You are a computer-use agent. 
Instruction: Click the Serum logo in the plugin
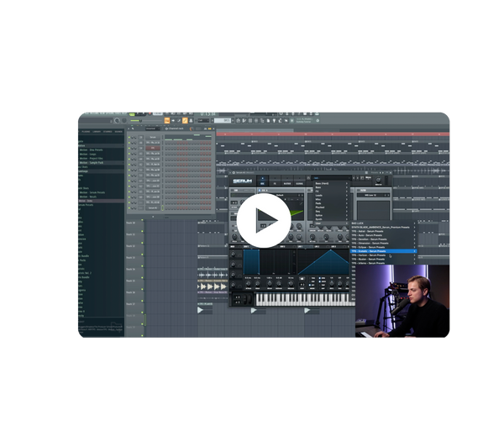click(x=244, y=180)
